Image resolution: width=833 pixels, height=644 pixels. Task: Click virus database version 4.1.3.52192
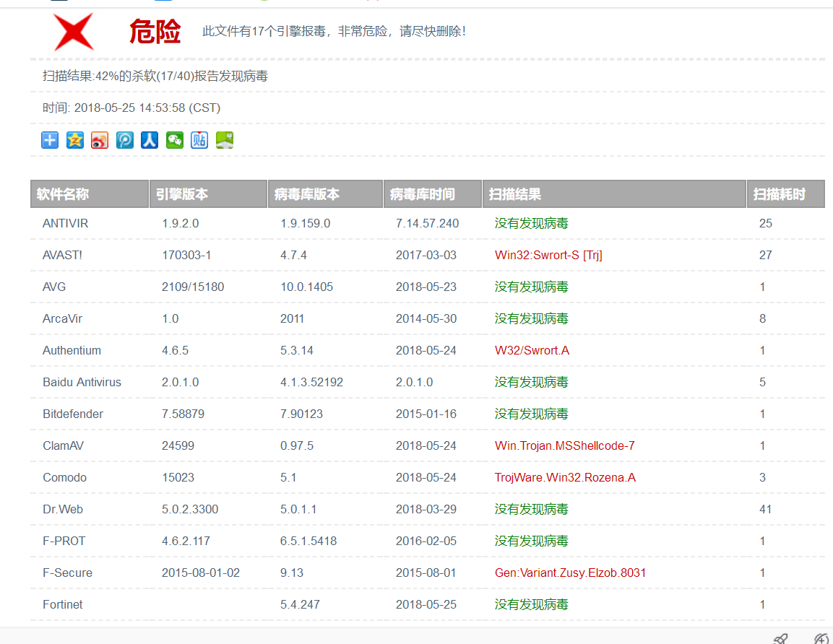pos(312,382)
